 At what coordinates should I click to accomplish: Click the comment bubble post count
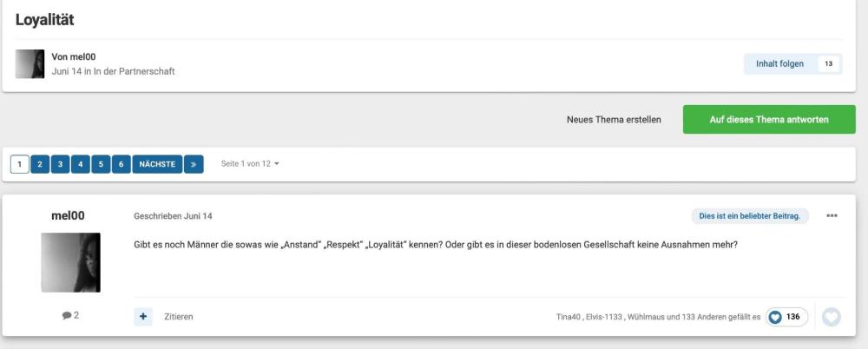[70, 316]
